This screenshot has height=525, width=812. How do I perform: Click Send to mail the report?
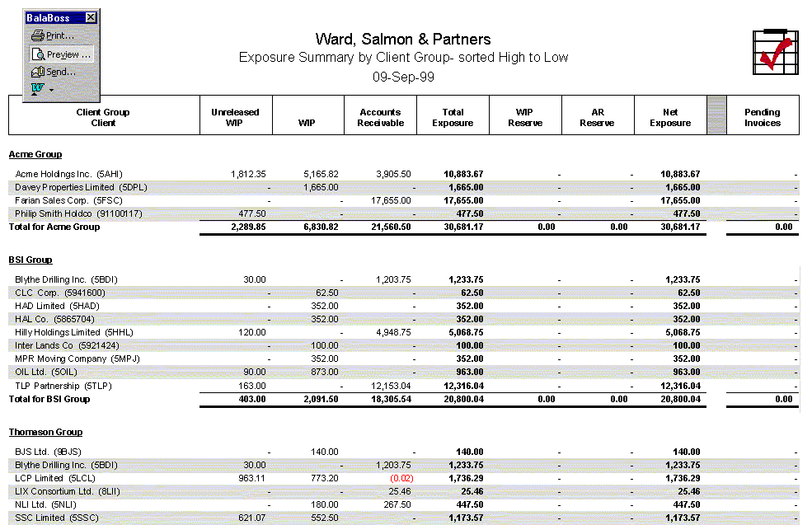(x=54, y=72)
